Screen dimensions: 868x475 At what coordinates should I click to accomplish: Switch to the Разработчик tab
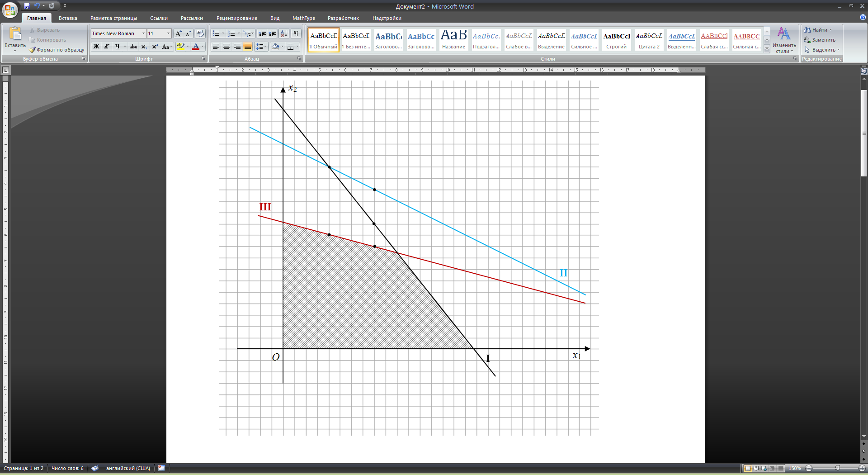click(x=343, y=18)
